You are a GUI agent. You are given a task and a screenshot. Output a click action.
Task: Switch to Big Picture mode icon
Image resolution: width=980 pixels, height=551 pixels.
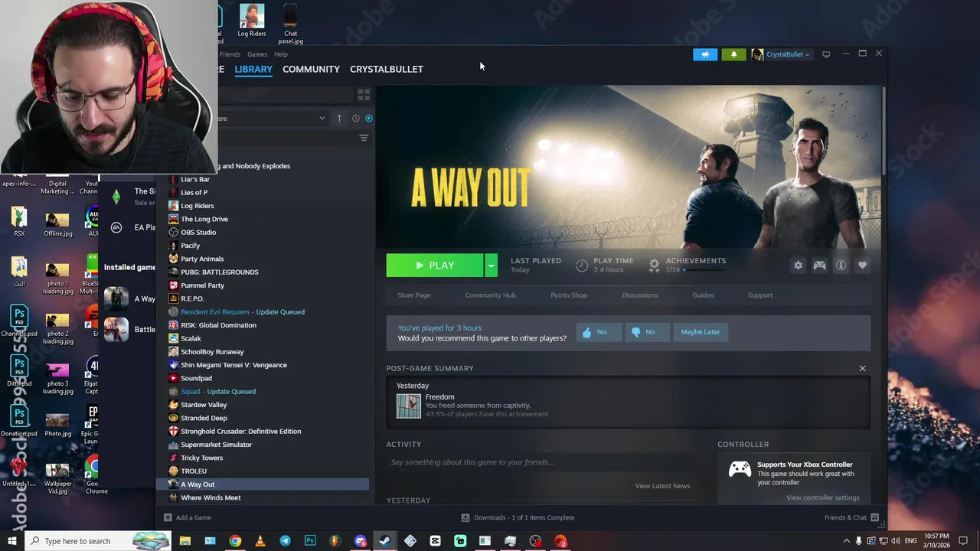pyautogui.click(x=826, y=54)
